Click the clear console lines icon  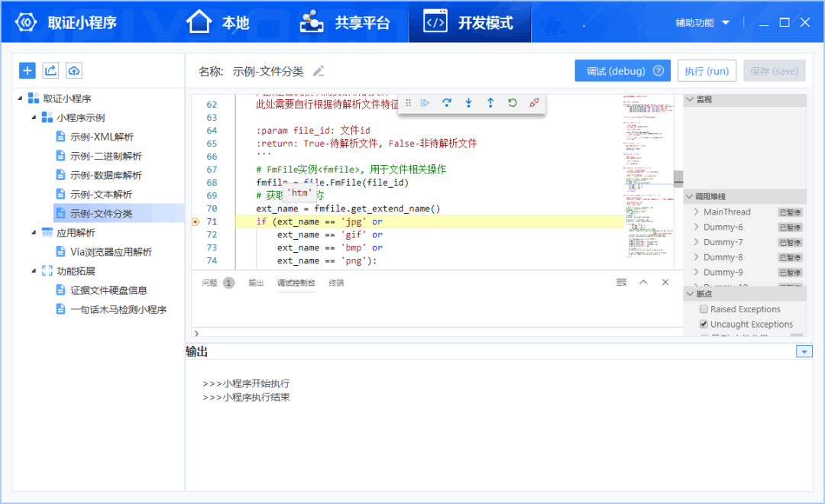(621, 283)
